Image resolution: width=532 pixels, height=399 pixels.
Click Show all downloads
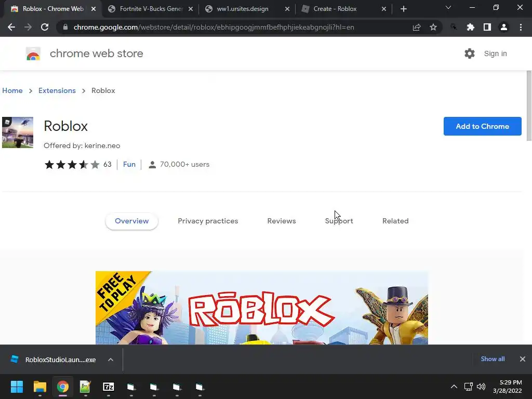coord(493,359)
